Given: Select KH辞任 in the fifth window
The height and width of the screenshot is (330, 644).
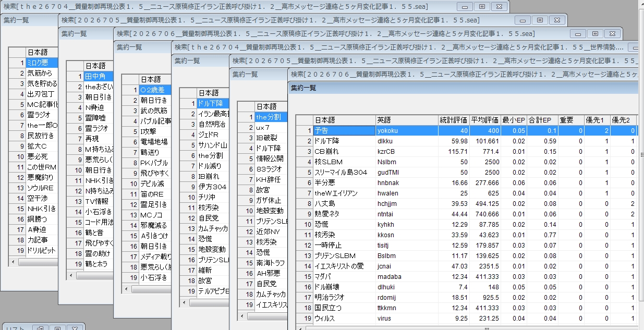Looking at the screenshot, I should click(x=271, y=179).
